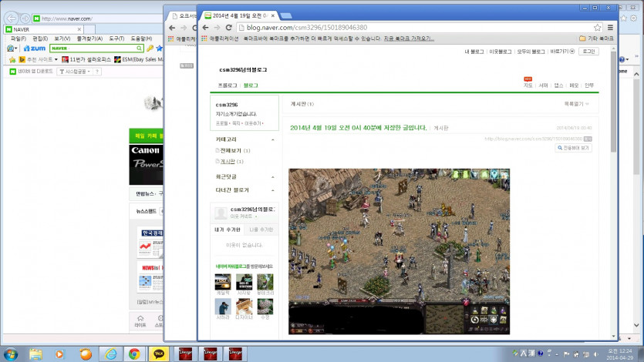Switch to the 나를 추가한 tab
This screenshot has height=362, width=644.
(x=261, y=230)
